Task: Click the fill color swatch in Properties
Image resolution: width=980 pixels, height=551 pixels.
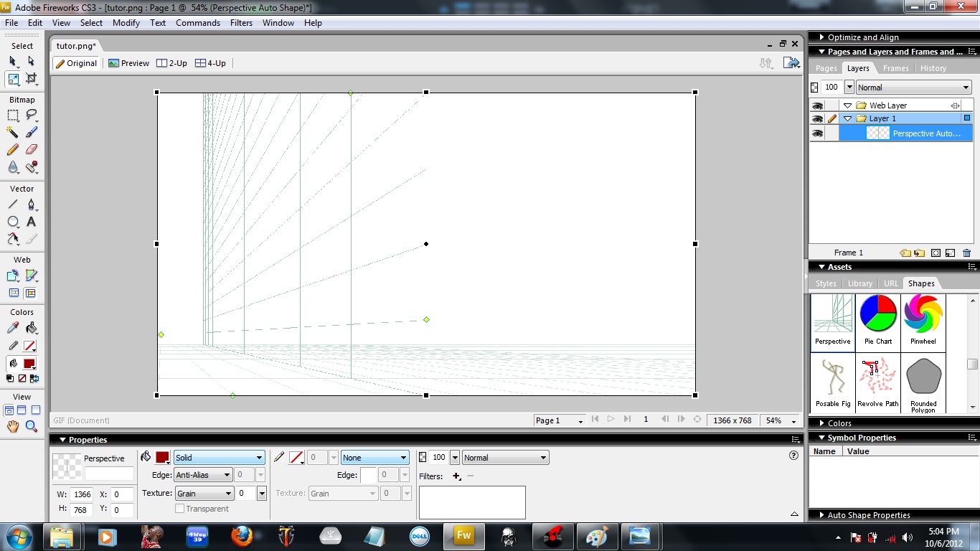Action: click(163, 457)
